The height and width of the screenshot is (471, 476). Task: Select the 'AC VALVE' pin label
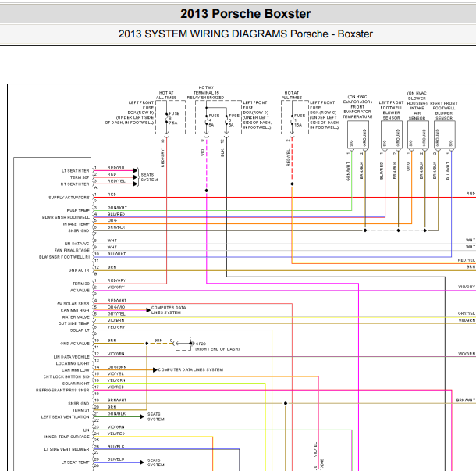80,291
